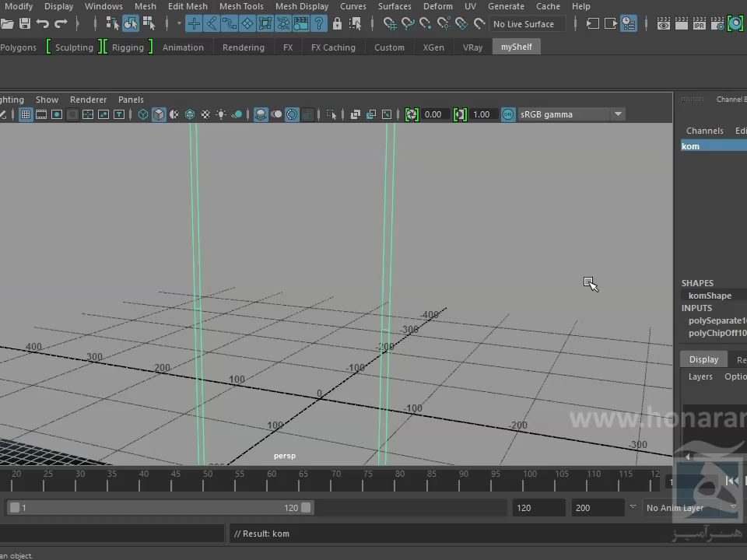Image resolution: width=747 pixels, height=560 pixels.
Task: Switch to the Rigging shelf tab
Action: (128, 47)
